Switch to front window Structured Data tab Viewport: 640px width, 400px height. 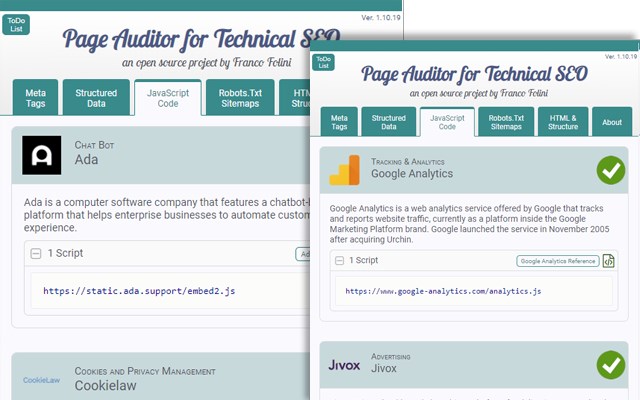[389, 122]
